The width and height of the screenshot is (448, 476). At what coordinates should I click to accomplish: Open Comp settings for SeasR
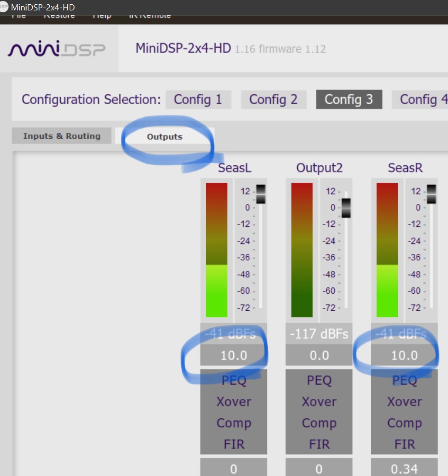404,423
